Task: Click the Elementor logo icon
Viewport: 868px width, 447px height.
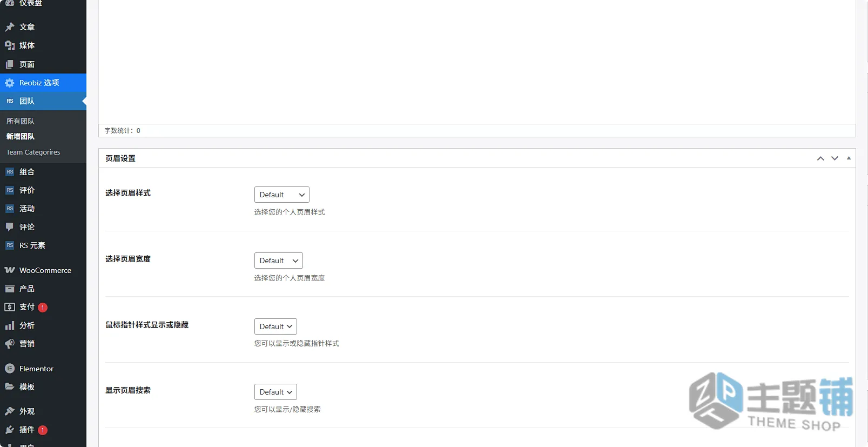Action: point(10,369)
